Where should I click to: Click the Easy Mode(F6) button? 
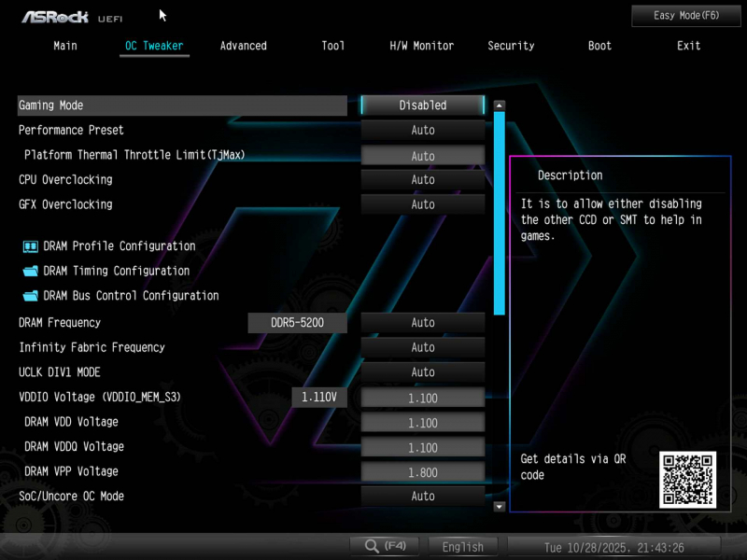tap(685, 16)
